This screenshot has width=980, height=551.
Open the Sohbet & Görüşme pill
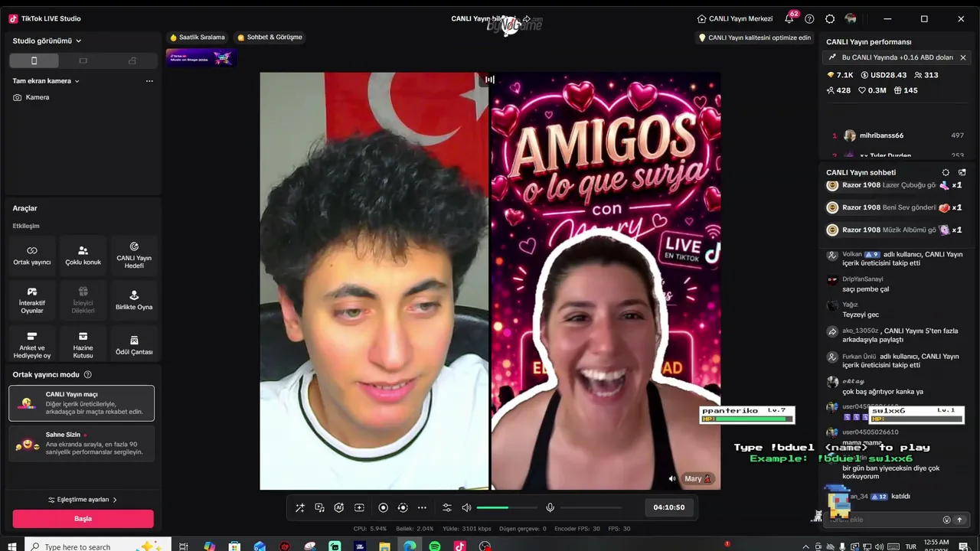269,37
